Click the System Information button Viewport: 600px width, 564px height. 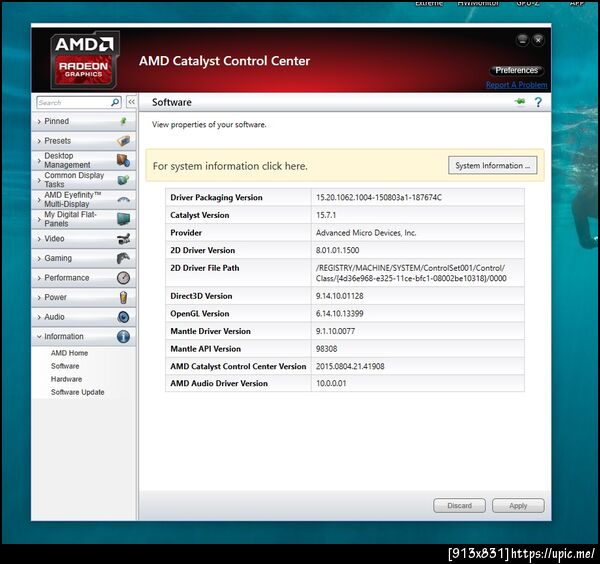pos(492,165)
